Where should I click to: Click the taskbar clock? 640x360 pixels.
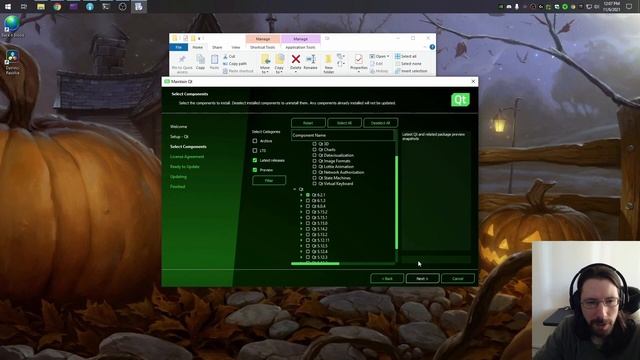(611, 7)
